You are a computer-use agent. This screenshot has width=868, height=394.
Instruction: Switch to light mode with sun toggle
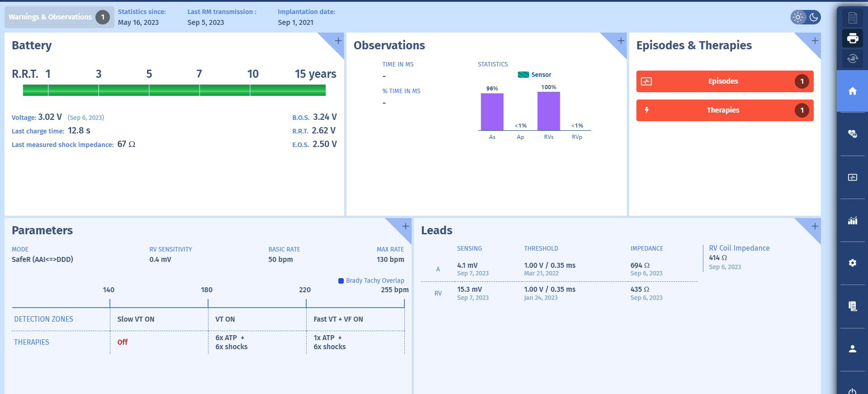point(798,17)
